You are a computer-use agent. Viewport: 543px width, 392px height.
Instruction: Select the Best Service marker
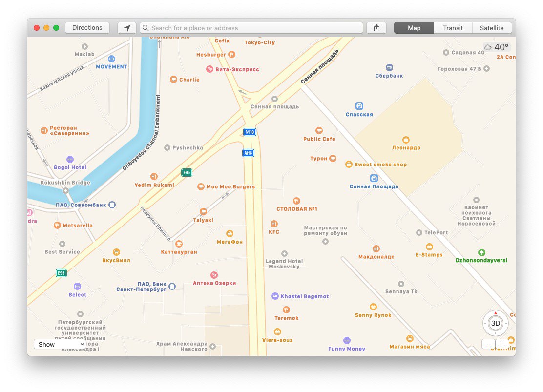(63, 244)
